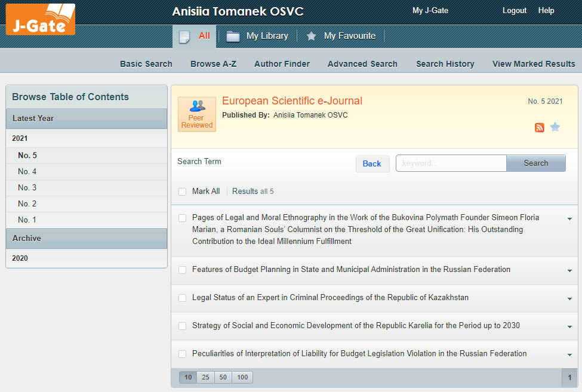Click the Back button
Screen dimensions: 582x392
click(x=372, y=163)
